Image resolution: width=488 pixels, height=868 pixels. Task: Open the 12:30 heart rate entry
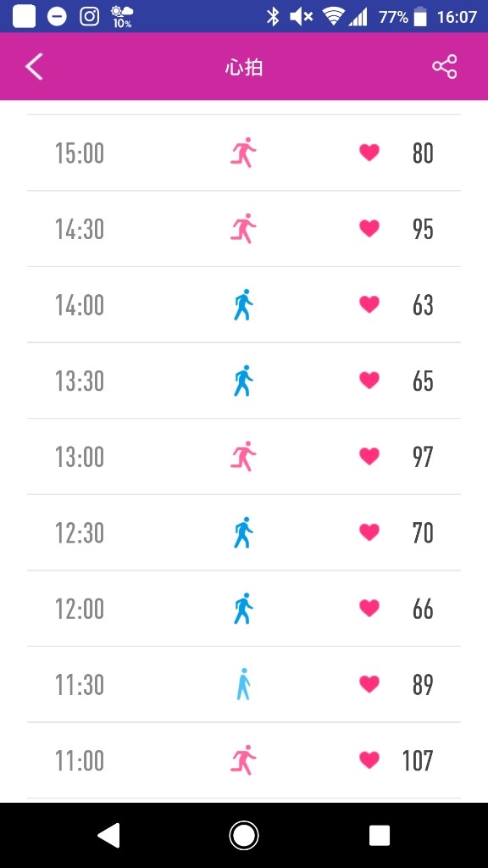tap(244, 532)
